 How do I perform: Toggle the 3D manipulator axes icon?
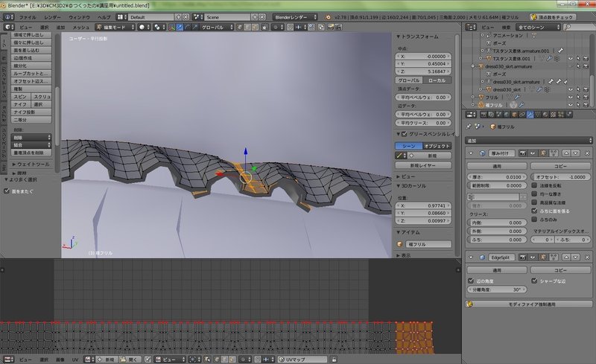point(172,28)
